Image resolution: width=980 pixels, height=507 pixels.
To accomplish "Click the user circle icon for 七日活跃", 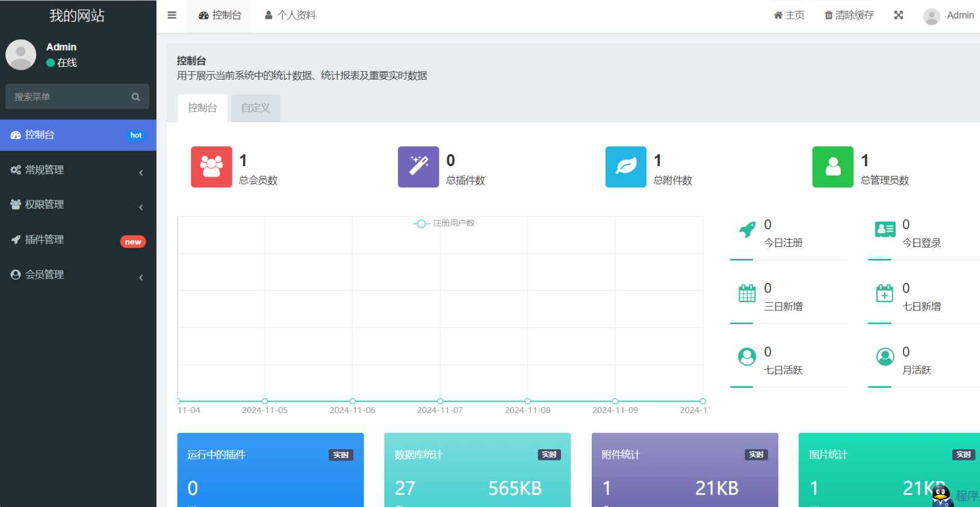I will [747, 356].
